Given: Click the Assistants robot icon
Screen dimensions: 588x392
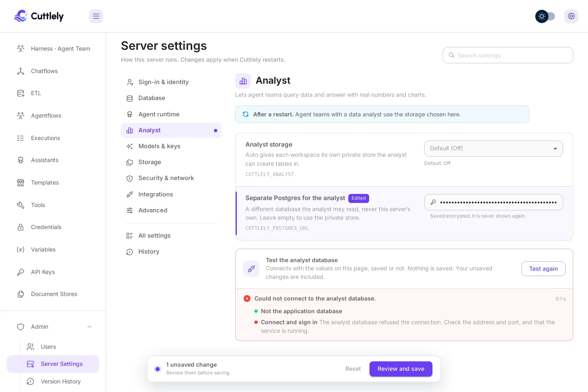Looking at the screenshot, I should (x=20, y=160).
